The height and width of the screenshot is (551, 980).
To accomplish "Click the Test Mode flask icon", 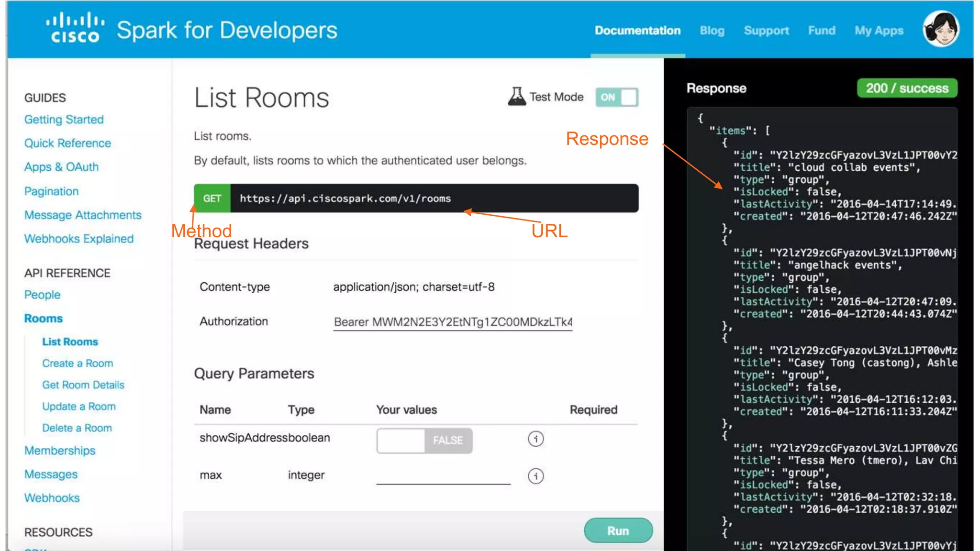I will pos(517,97).
